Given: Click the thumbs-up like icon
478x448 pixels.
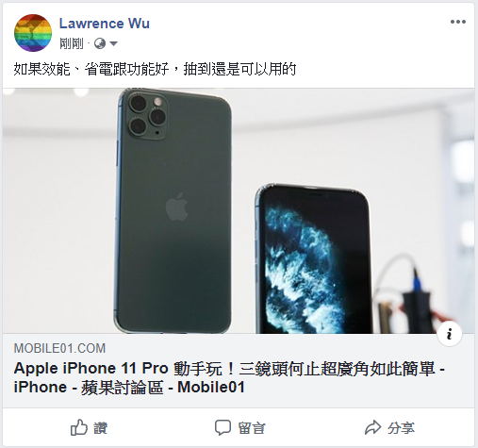Looking at the screenshot, I should 79,427.
